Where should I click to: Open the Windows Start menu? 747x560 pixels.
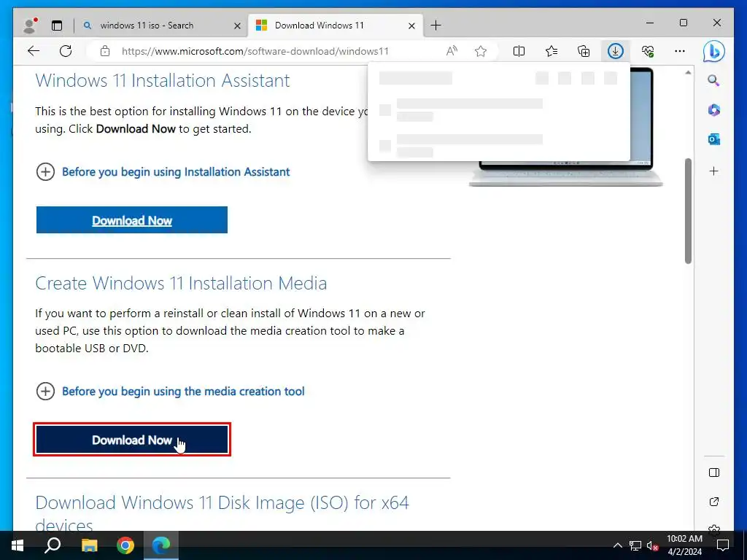[x=18, y=545]
